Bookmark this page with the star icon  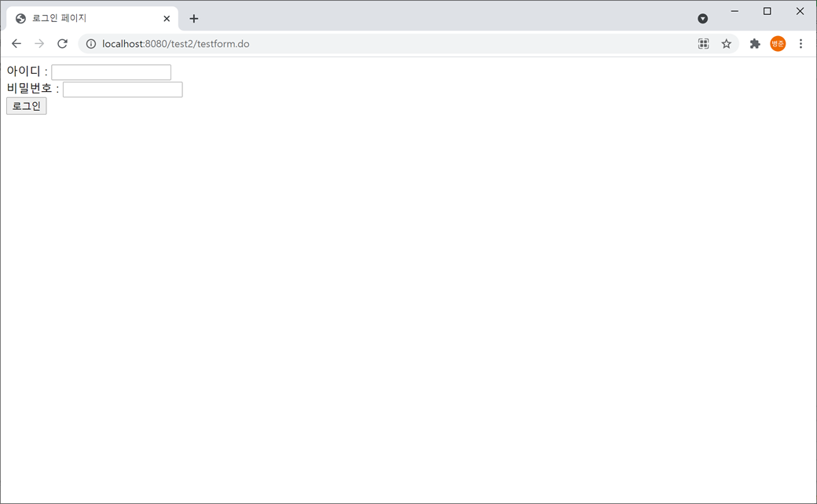727,44
